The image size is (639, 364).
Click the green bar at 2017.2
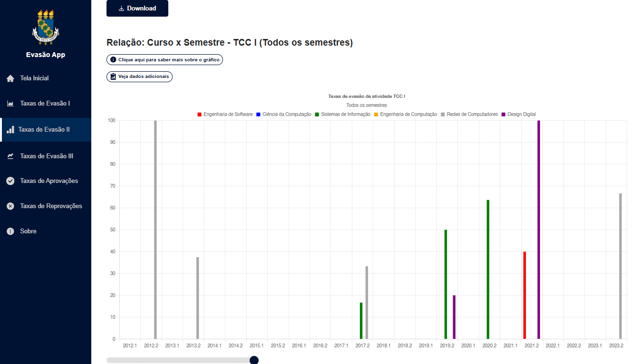tap(361, 321)
